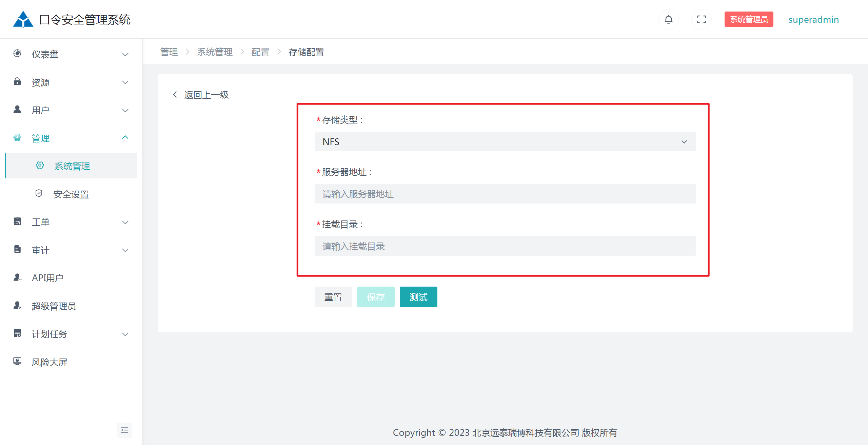The height and width of the screenshot is (445, 868).
Task: Click the notification bell icon
Action: [x=668, y=20]
